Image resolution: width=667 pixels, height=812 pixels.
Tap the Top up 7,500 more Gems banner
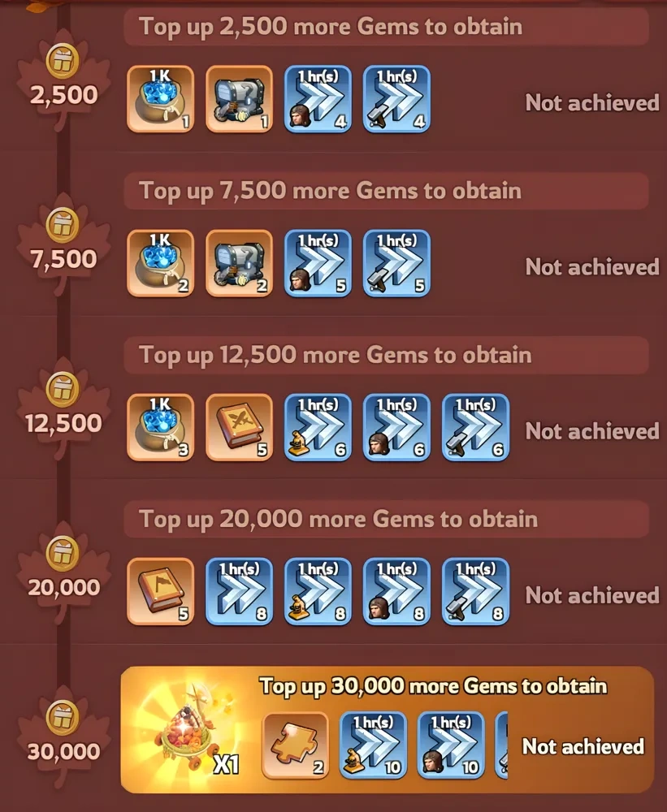(386, 191)
